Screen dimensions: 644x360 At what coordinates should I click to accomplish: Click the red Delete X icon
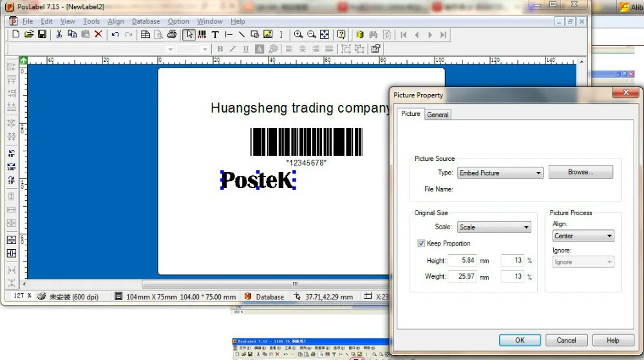tap(99, 35)
